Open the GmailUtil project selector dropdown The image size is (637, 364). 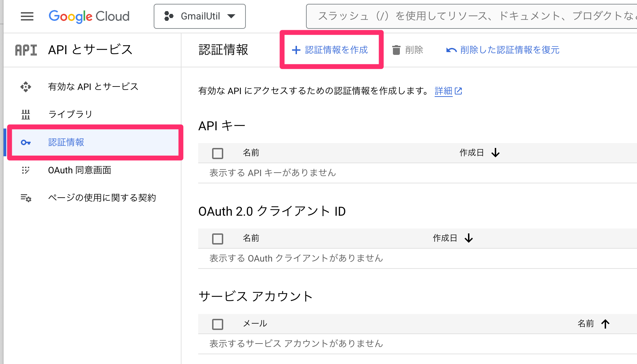200,16
